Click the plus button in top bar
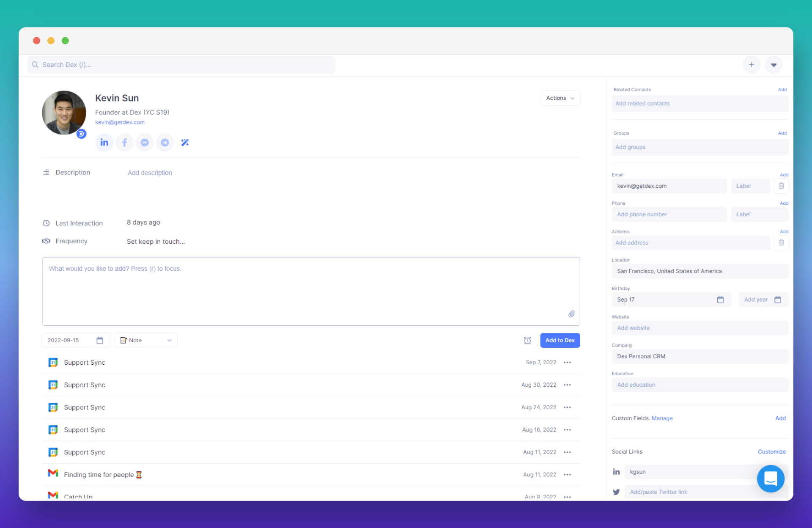The image size is (812, 528). [x=752, y=65]
